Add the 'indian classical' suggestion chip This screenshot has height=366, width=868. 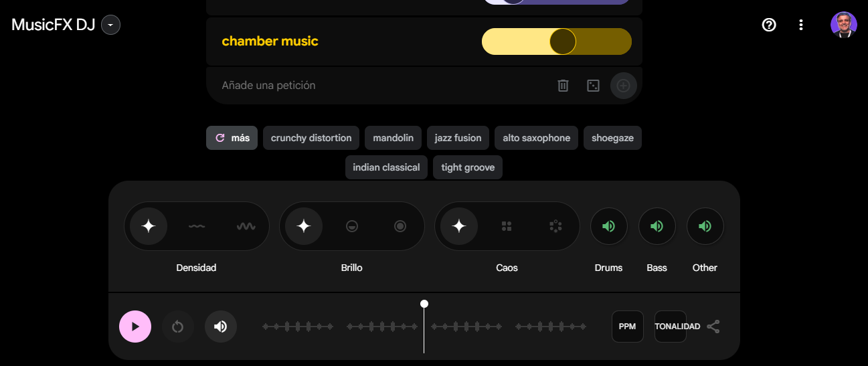click(x=386, y=167)
